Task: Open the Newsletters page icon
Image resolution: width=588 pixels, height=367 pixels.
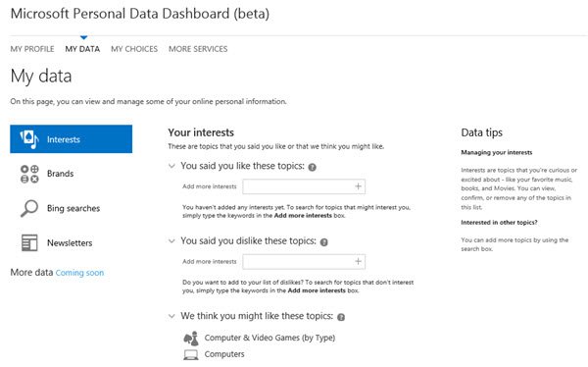Action: tap(29, 242)
